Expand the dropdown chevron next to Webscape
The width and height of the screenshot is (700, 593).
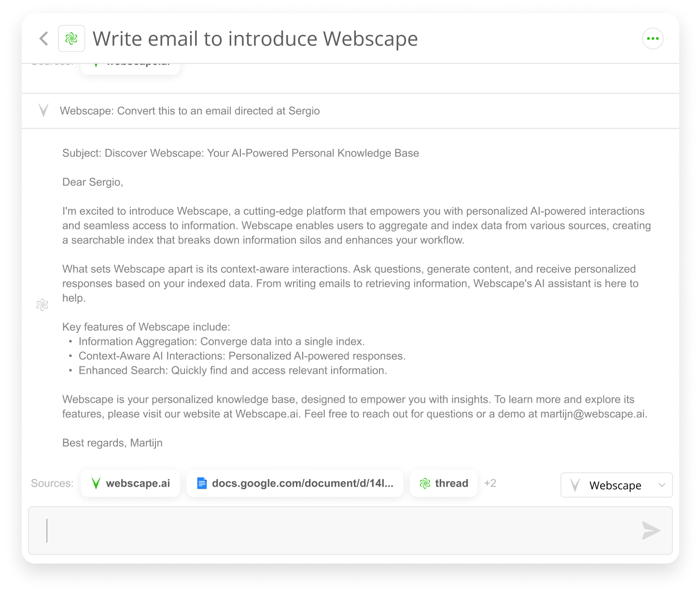pyautogui.click(x=662, y=485)
